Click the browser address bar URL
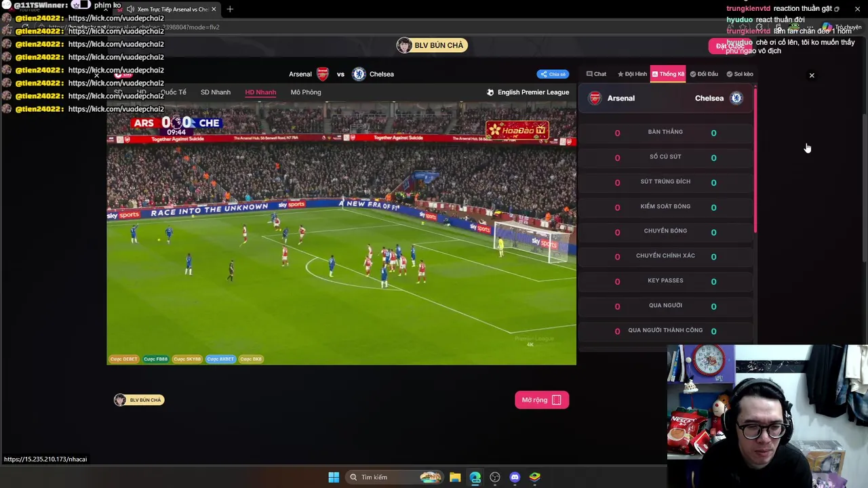868x488 pixels. click(x=134, y=27)
